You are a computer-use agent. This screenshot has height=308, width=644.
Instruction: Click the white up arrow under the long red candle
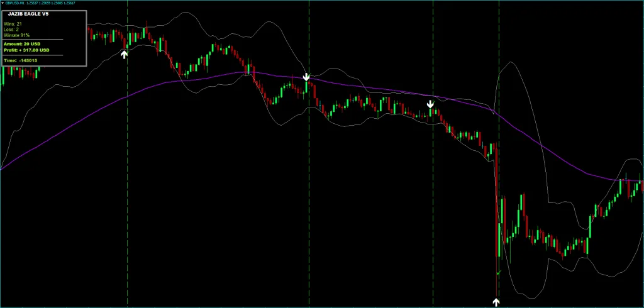[x=496, y=303]
